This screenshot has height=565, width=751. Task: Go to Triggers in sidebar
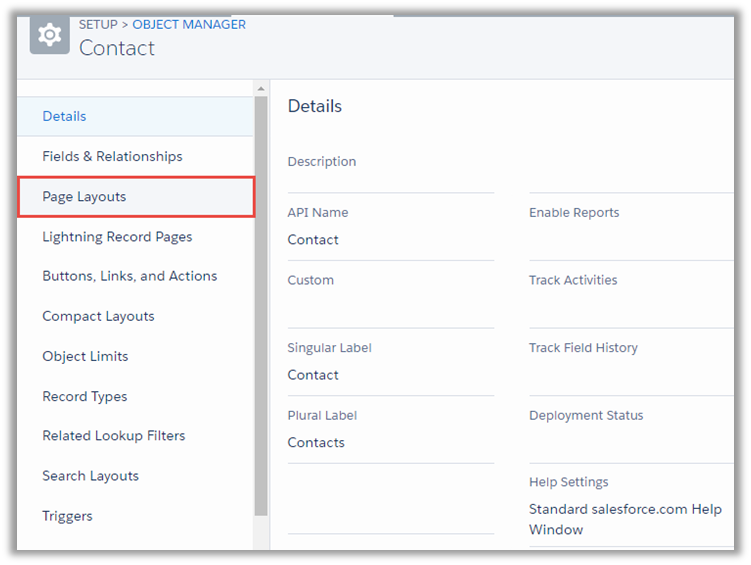pyautogui.click(x=67, y=516)
